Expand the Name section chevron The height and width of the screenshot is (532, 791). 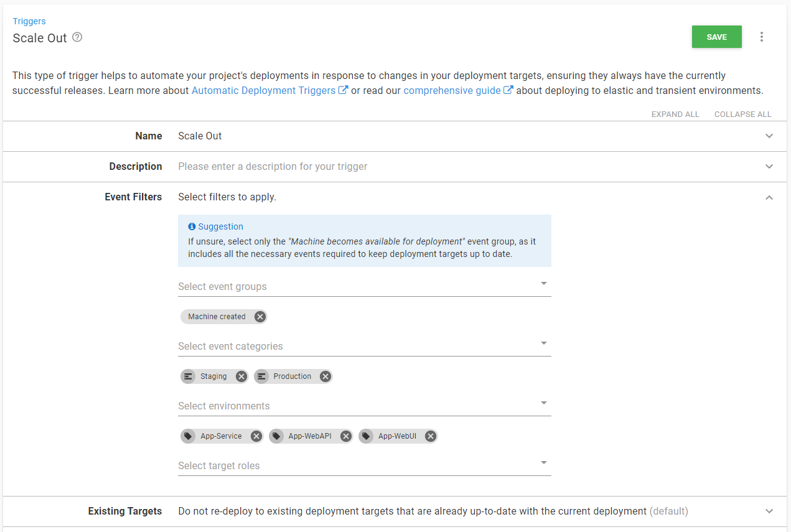pos(769,136)
